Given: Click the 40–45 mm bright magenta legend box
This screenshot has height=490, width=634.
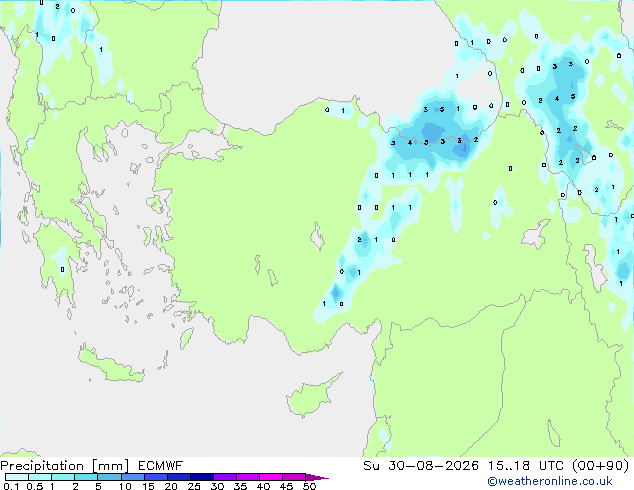Looking at the screenshot, I should pyautogui.click(x=271, y=477).
